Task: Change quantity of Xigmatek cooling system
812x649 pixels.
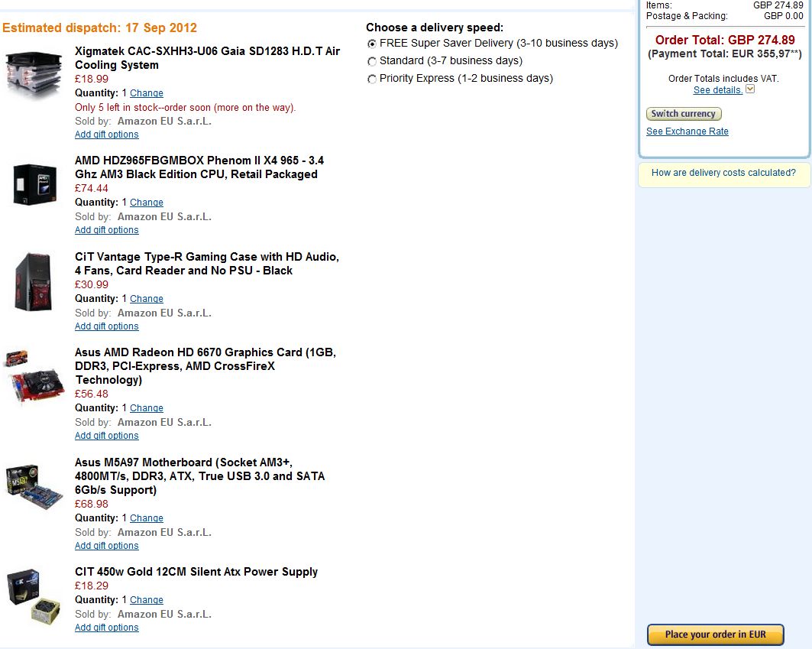Action: coord(147,93)
